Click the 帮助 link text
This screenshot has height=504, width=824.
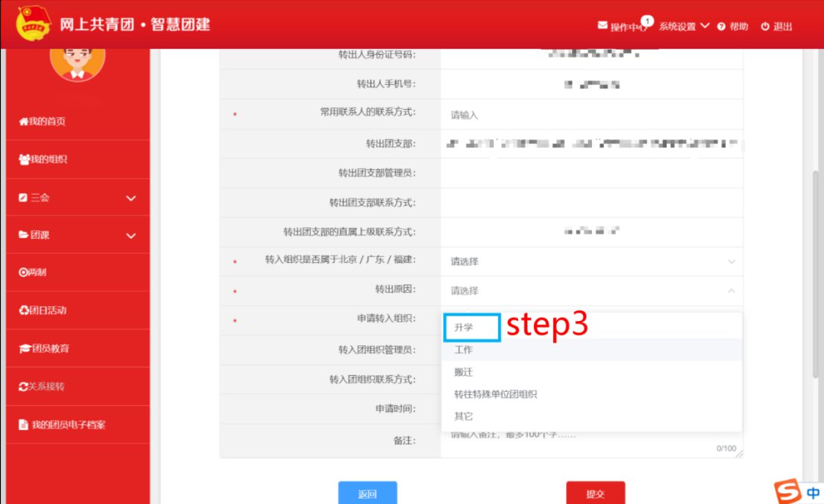[739, 26]
